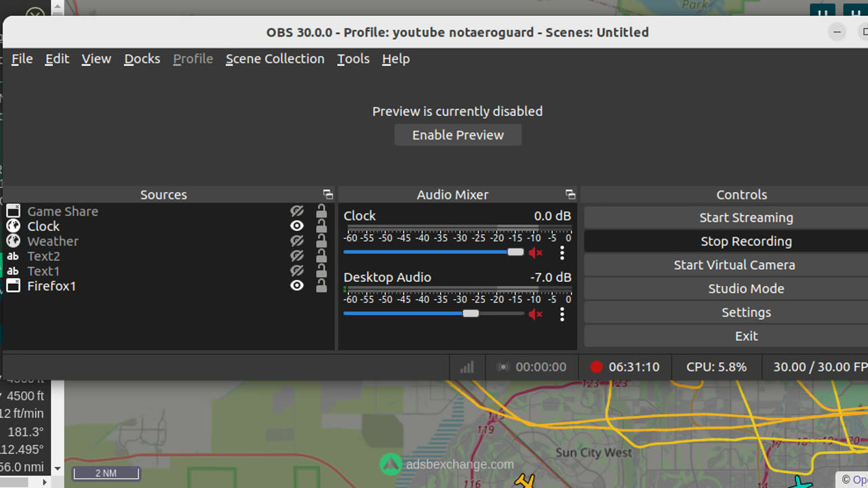
Task: Click the stream signal bars status icon
Action: click(x=467, y=367)
